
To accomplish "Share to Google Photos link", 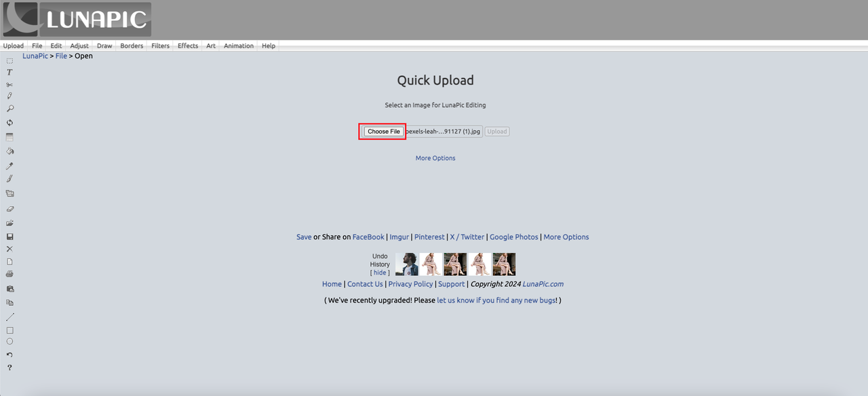I will (514, 237).
